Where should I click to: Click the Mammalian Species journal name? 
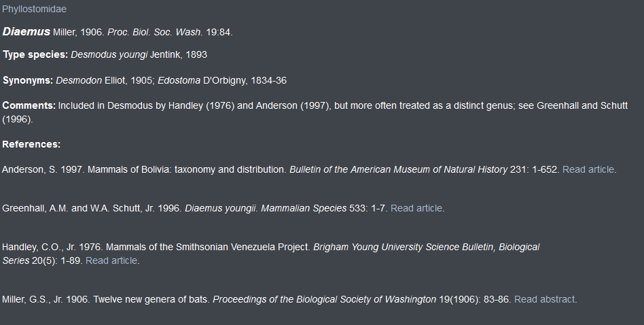[304, 208]
